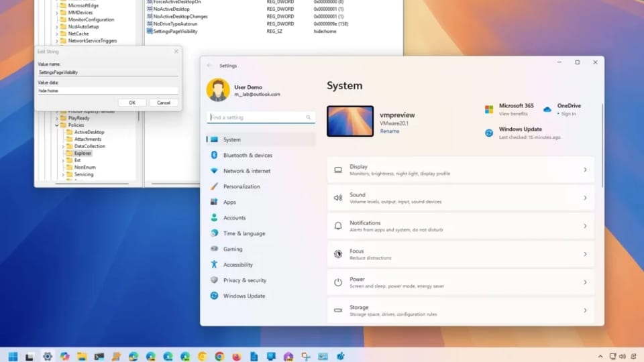
Task: Open the Start menu
Action: (x=13, y=356)
